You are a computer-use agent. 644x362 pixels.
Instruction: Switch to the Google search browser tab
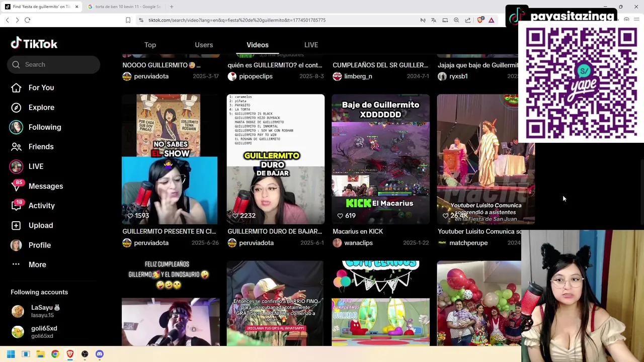(124, 7)
